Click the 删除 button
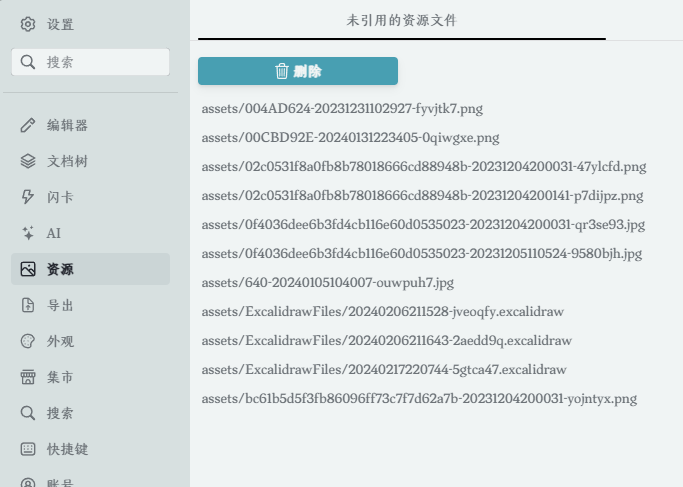 tap(298, 71)
